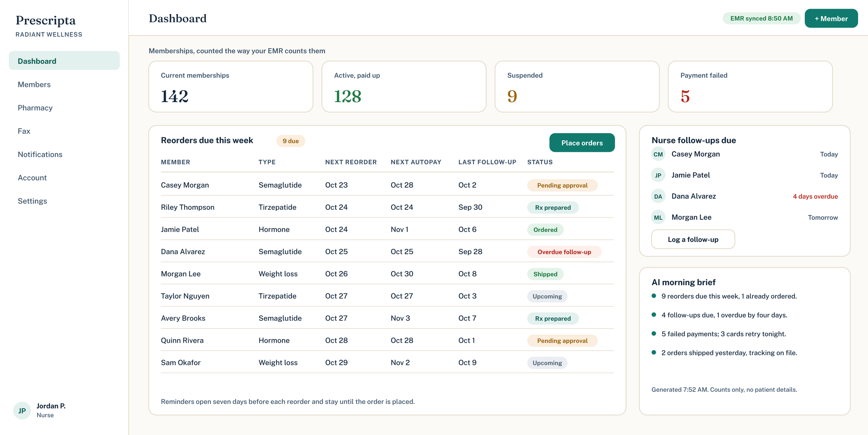
Task: Click the Overdue follow-up status badge
Action: [564, 252]
